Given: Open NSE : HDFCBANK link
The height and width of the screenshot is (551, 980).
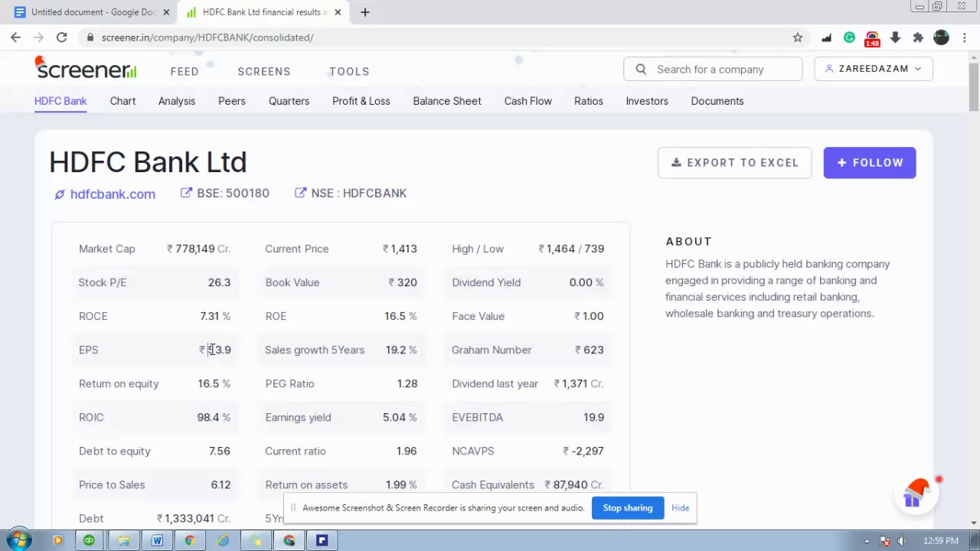Looking at the screenshot, I should tap(359, 193).
